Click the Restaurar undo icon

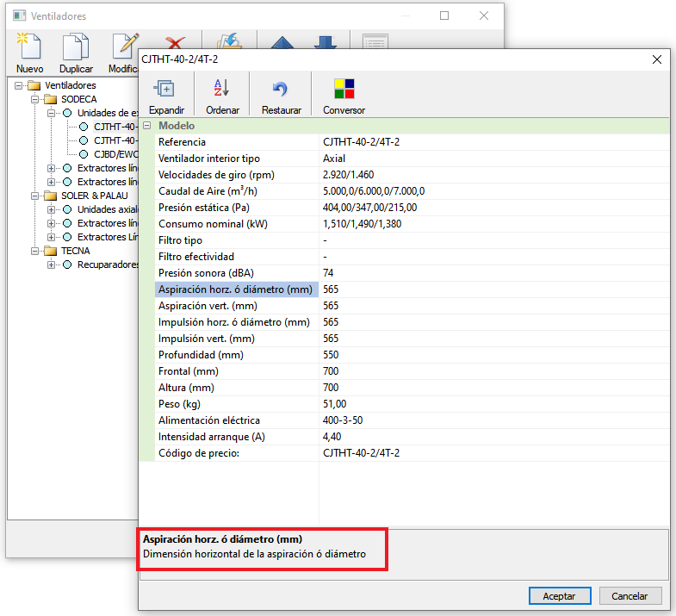(x=280, y=89)
